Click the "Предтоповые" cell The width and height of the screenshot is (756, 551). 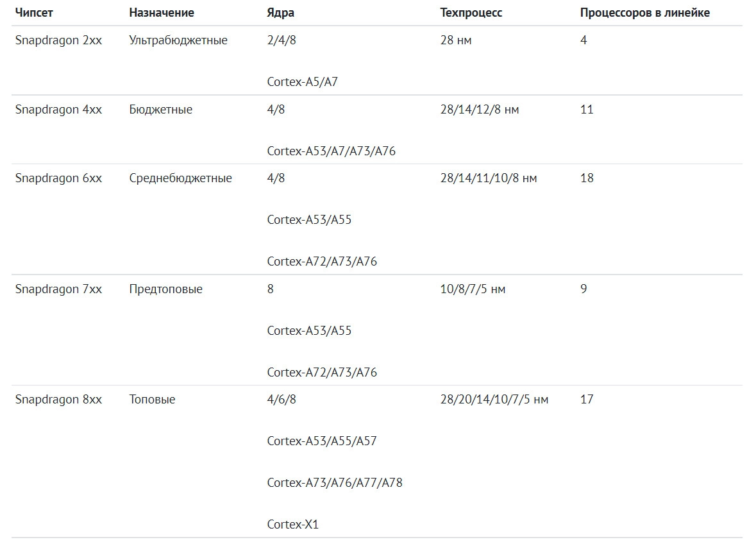pyautogui.click(x=165, y=289)
